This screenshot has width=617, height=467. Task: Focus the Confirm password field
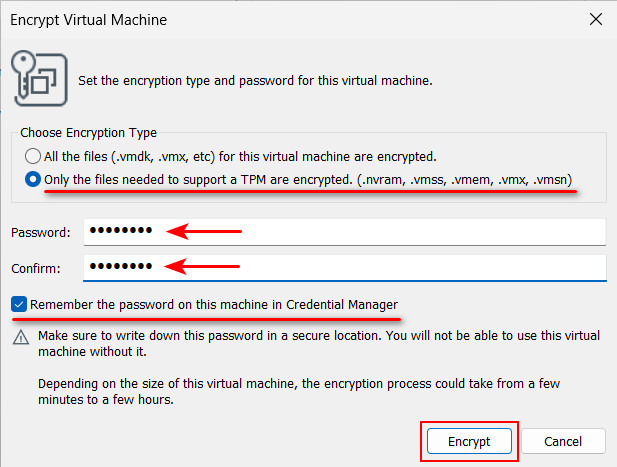click(x=345, y=268)
